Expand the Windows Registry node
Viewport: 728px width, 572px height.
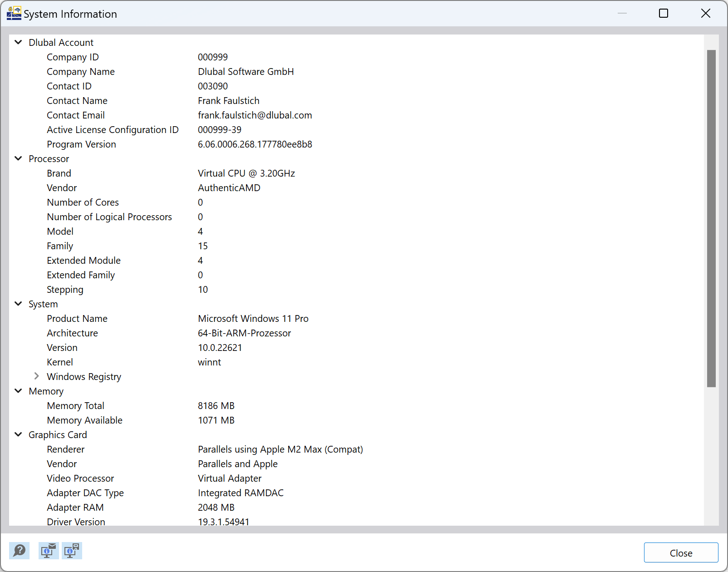tap(37, 376)
